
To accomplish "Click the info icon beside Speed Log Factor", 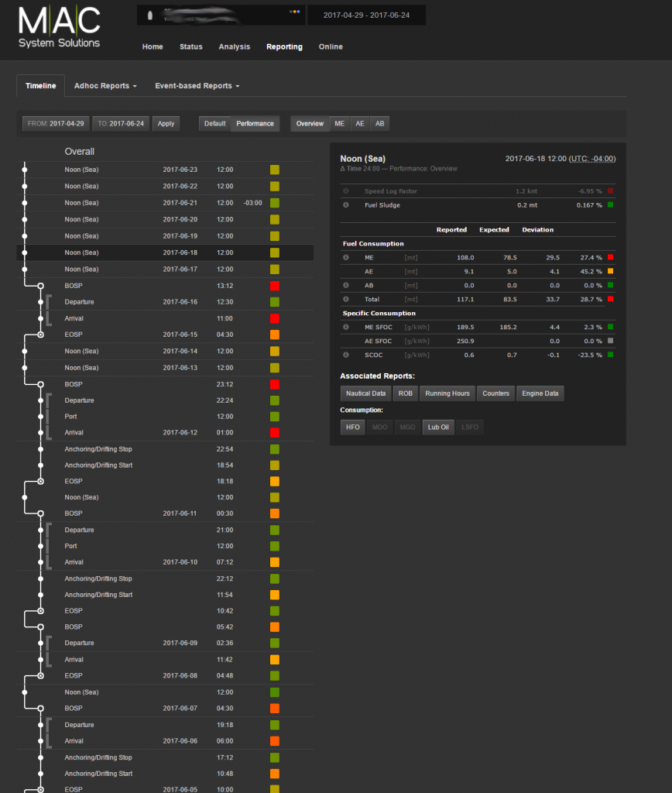I will [346, 191].
